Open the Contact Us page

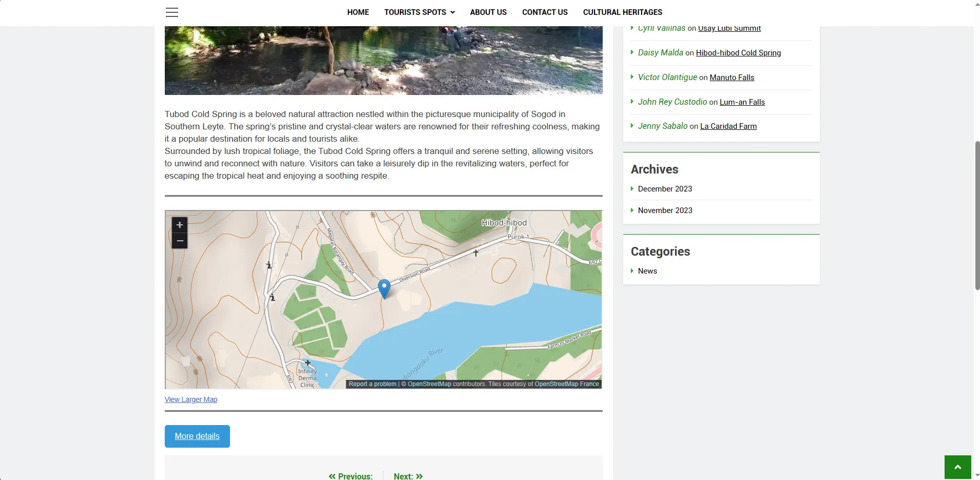point(545,12)
